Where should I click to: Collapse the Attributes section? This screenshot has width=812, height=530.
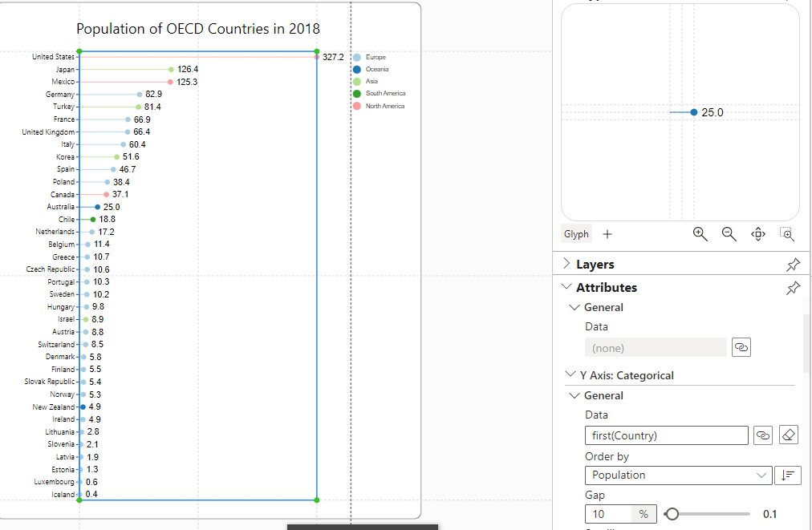pyautogui.click(x=567, y=287)
